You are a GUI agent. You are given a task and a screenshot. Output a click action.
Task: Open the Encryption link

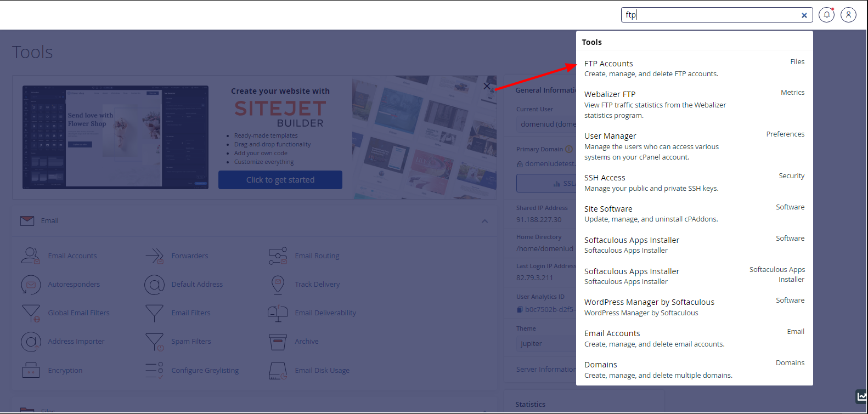[x=65, y=370]
